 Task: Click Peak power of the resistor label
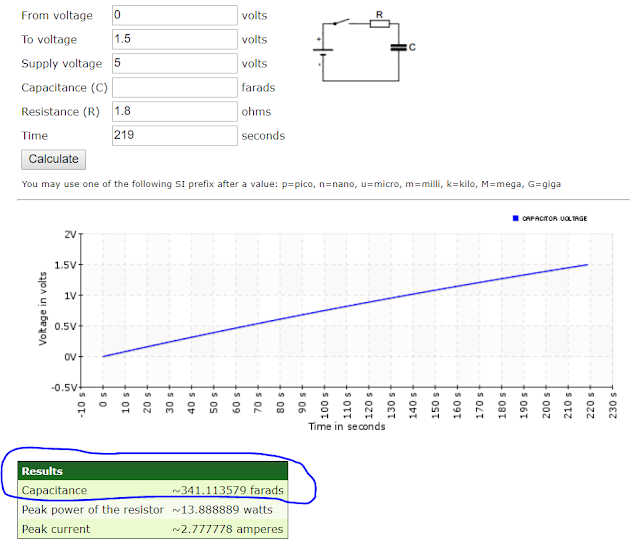click(93, 510)
